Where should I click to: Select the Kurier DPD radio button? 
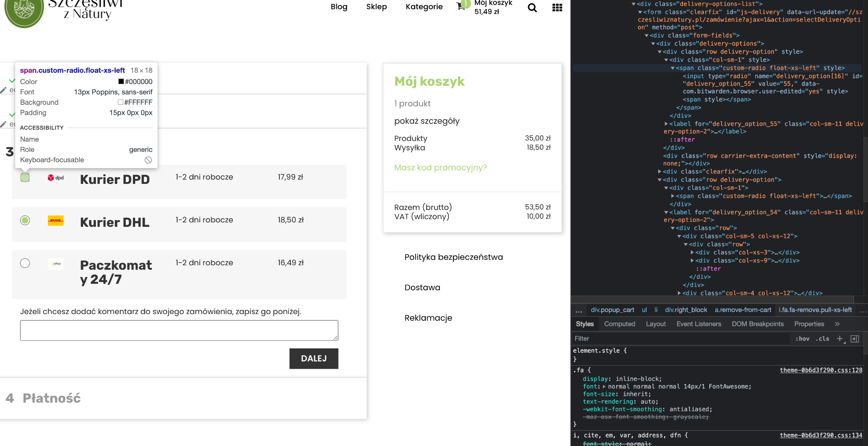pos(25,178)
